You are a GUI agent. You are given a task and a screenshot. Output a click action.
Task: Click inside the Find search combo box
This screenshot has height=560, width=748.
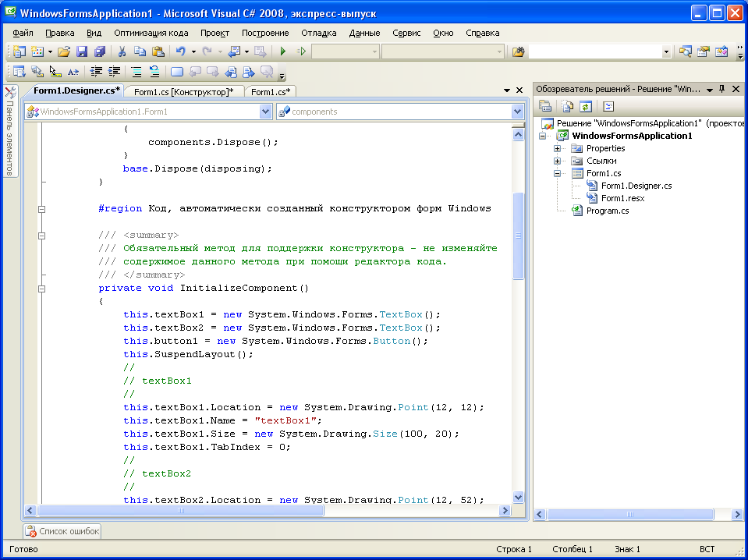[595, 51]
